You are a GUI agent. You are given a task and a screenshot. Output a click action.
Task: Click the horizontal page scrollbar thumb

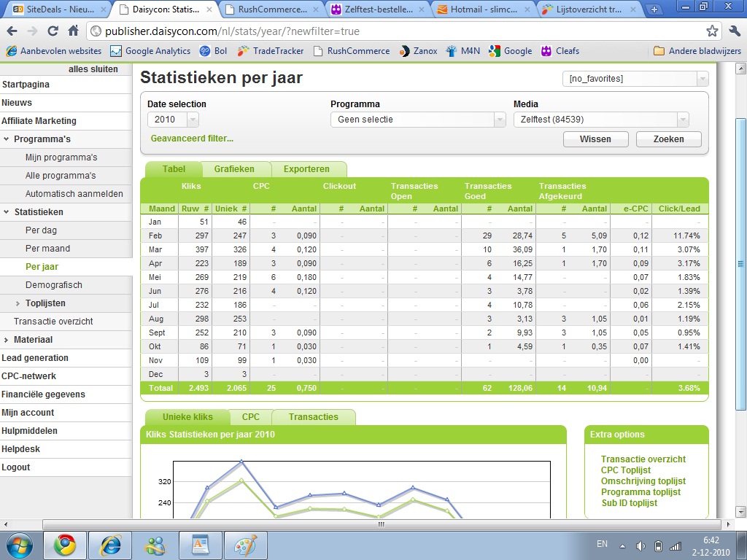[x=380, y=524]
